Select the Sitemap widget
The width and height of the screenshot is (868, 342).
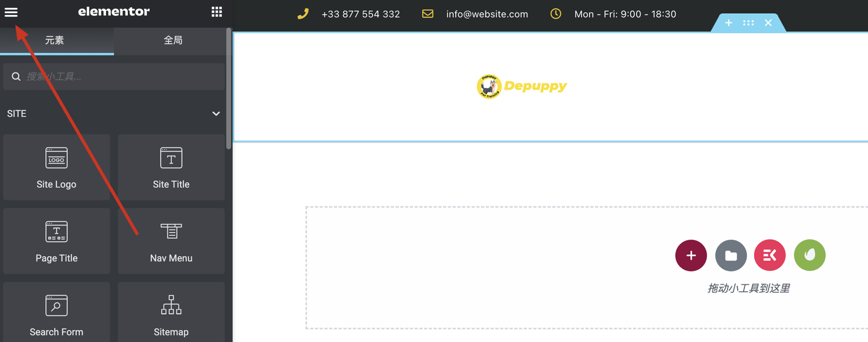tap(171, 312)
